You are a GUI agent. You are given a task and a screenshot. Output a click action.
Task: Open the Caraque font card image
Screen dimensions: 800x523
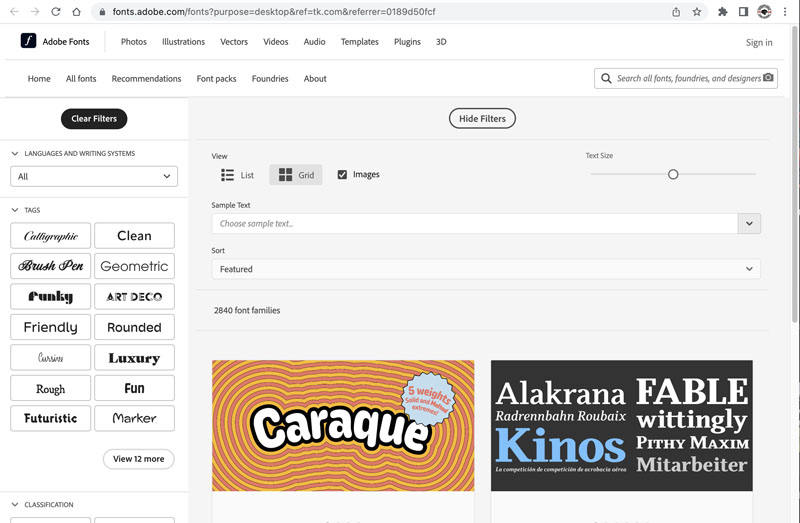(x=343, y=426)
